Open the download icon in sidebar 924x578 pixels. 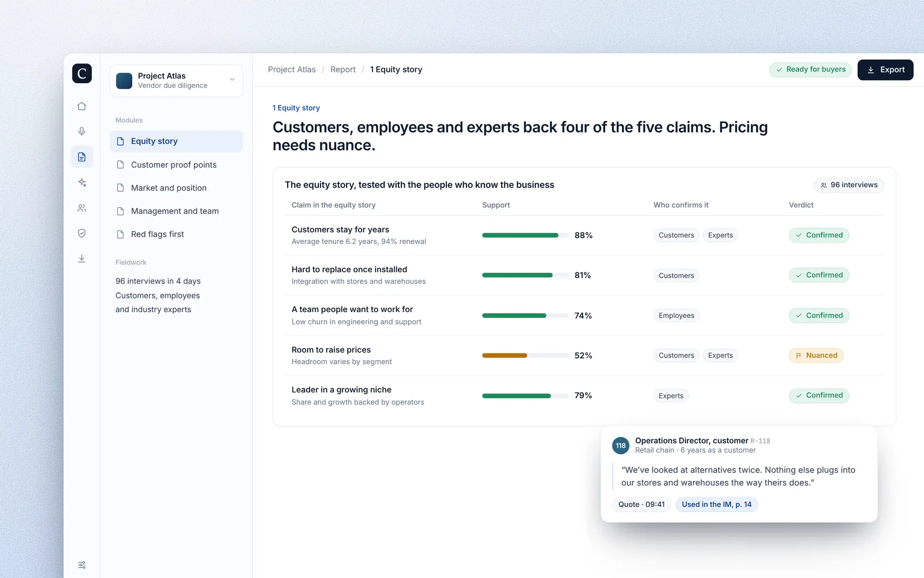pyautogui.click(x=82, y=258)
